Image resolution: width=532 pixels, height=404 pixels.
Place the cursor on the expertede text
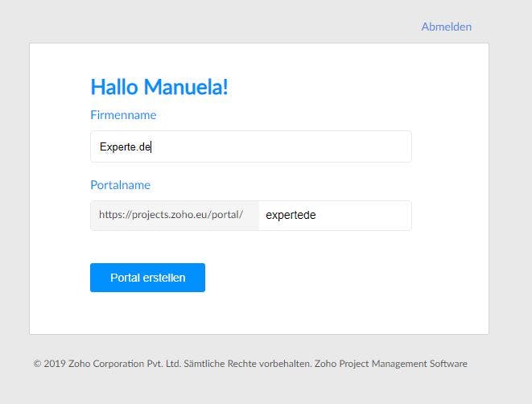(291, 215)
